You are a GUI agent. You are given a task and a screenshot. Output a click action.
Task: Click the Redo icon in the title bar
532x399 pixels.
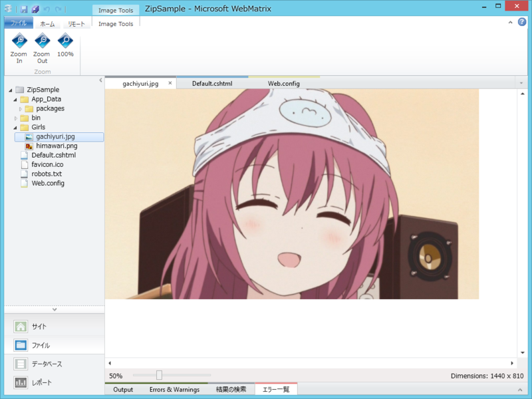pos(59,9)
